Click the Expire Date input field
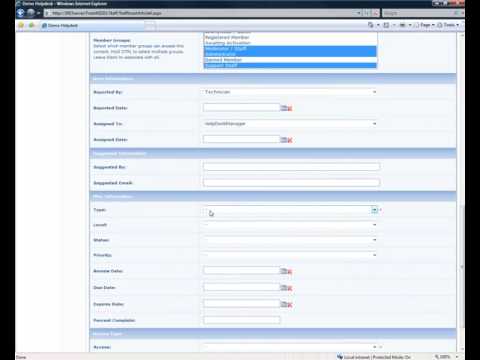The image size is (480, 360). click(x=242, y=304)
